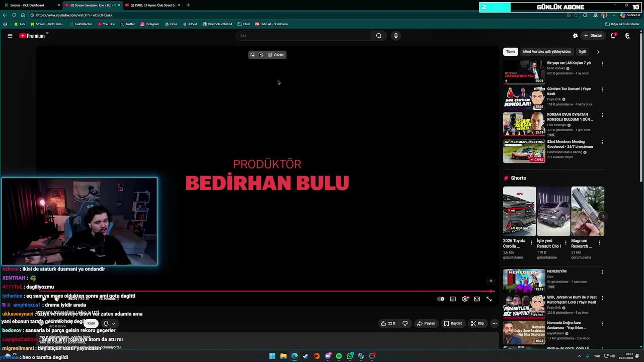Open options for Bir yapı var video

[x=602, y=64]
